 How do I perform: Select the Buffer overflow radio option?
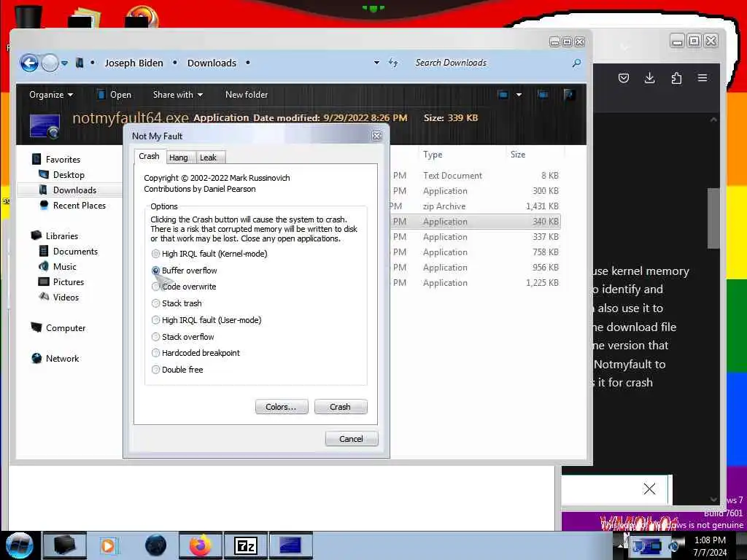[155, 271]
